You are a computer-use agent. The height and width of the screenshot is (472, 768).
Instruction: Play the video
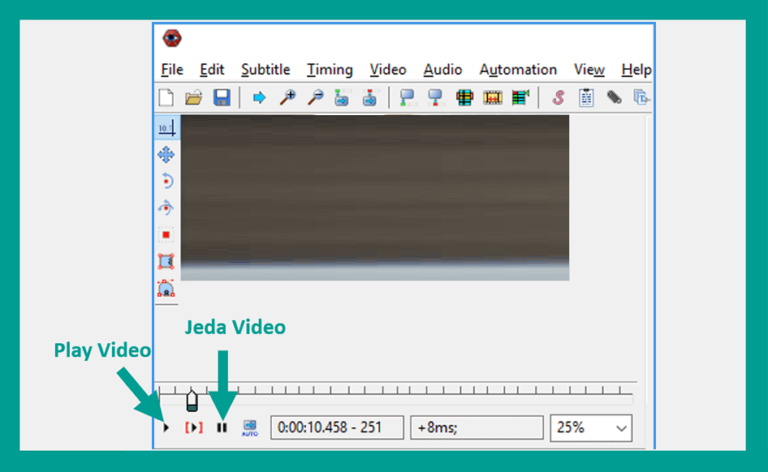point(166,428)
